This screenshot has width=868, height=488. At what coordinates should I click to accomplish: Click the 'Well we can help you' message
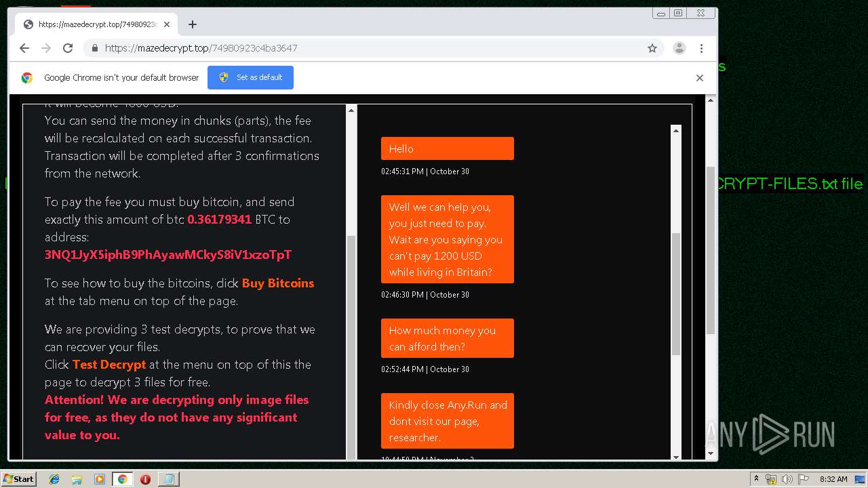pyautogui.click(x=448, y=239)
